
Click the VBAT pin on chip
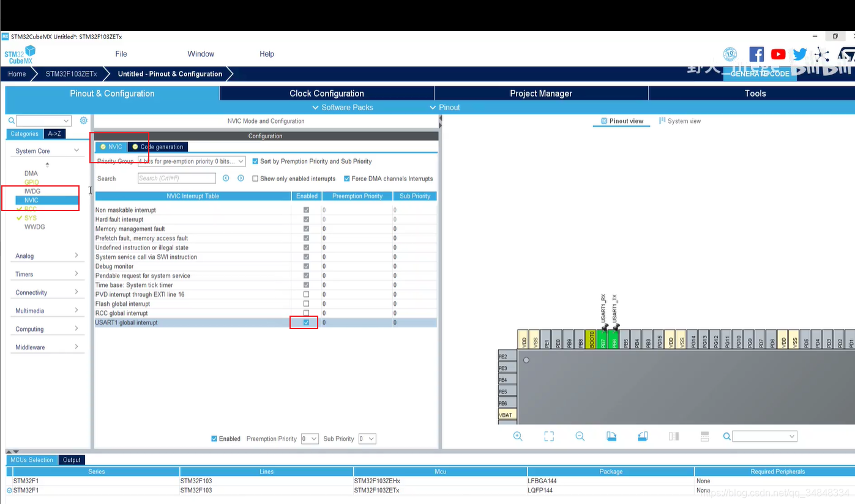pyautogui.click(x=507, y=415)
